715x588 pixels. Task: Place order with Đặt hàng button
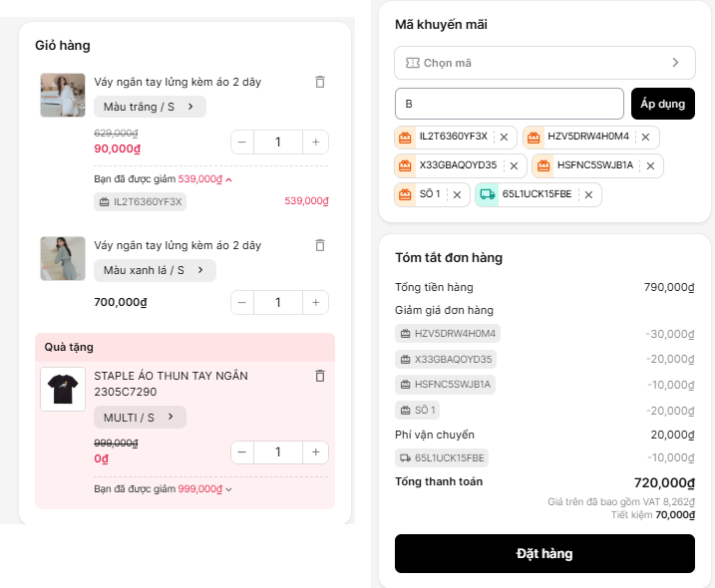544,553
